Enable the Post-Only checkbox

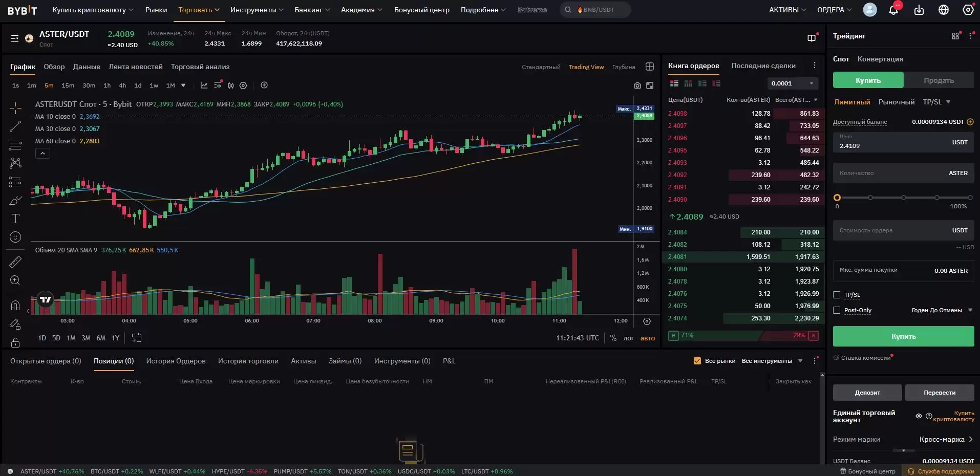point(837,310)
